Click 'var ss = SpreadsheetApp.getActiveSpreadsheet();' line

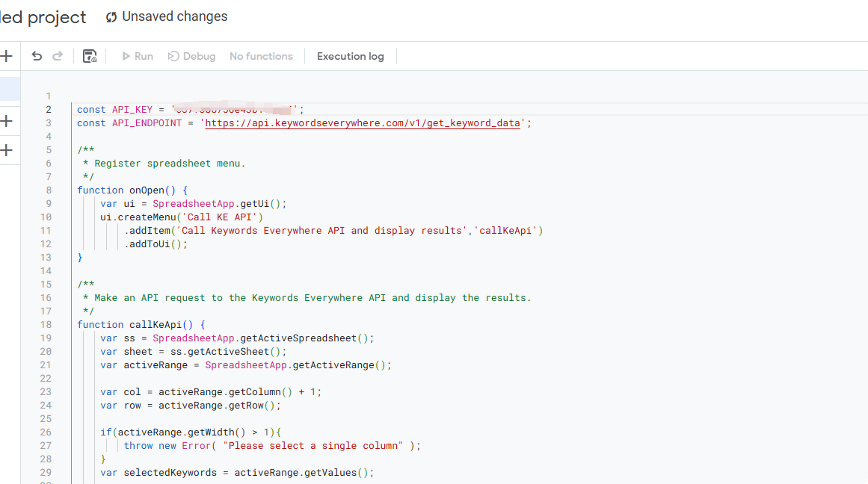(237, 338)
